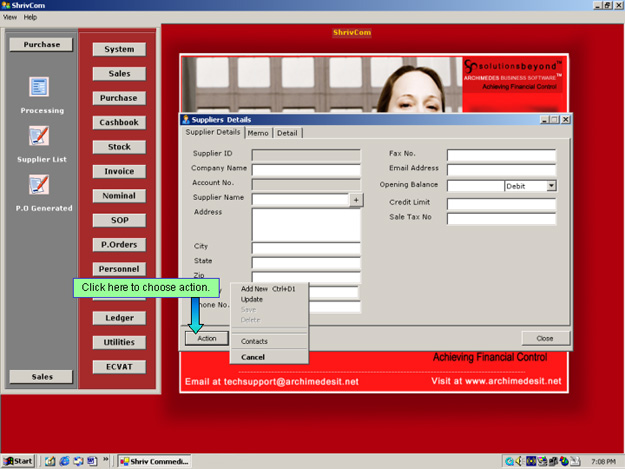The height and width of the screenshot is (469, 625).
Task: Click the Stock module button
Action: point(119,147)
